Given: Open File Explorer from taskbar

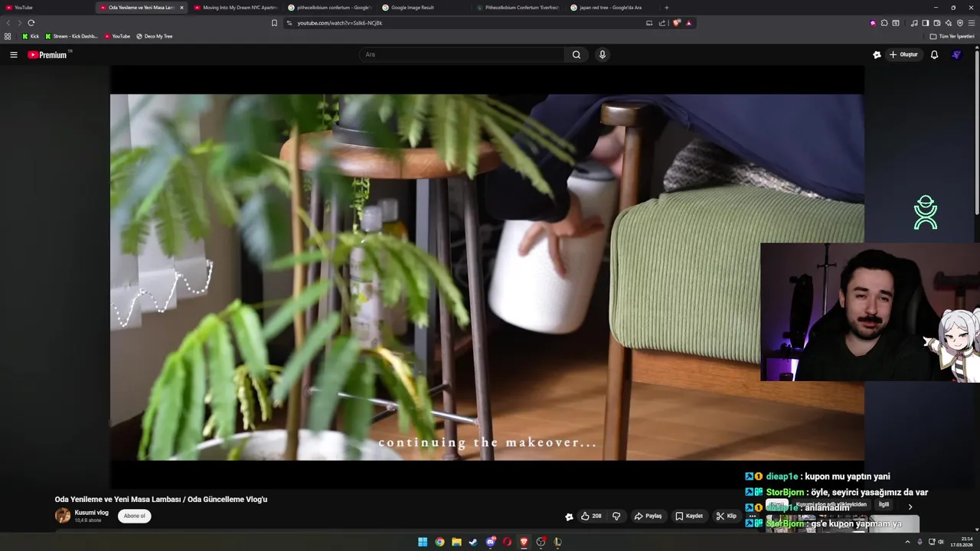Looking at the screenshot, I should (x=456, y=542).
